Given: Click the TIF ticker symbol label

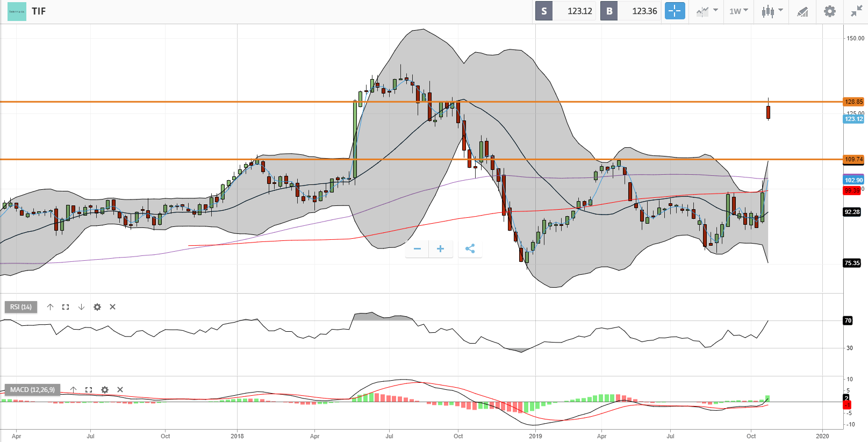Looking at the screenshot, I should [39, 11].
